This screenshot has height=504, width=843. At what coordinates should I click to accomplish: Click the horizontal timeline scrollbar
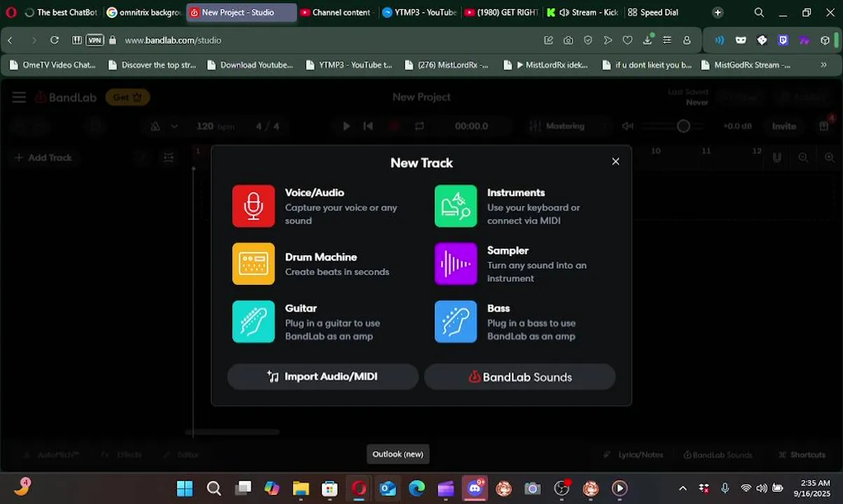[232, 432]
